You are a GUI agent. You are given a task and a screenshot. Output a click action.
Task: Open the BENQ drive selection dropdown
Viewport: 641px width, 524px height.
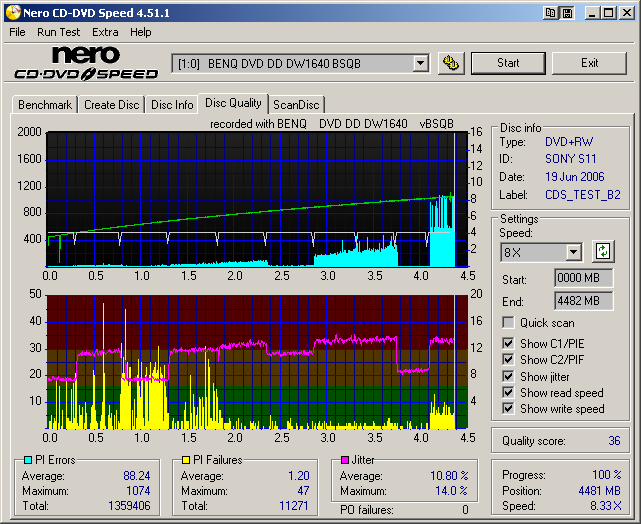click(x=420, y=64)
